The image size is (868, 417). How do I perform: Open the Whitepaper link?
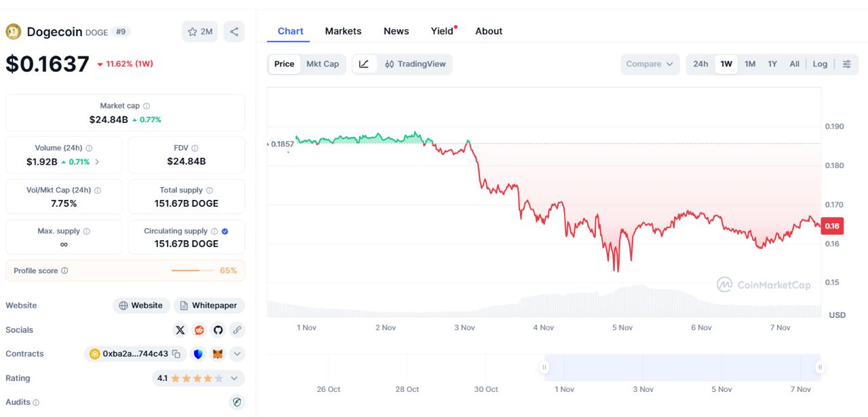pos(209,306)
